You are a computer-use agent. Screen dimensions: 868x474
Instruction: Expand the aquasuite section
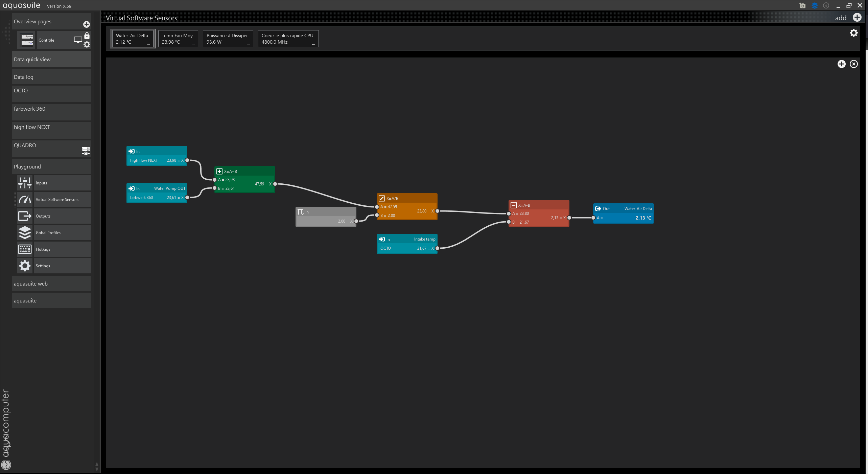pos(51,300)
